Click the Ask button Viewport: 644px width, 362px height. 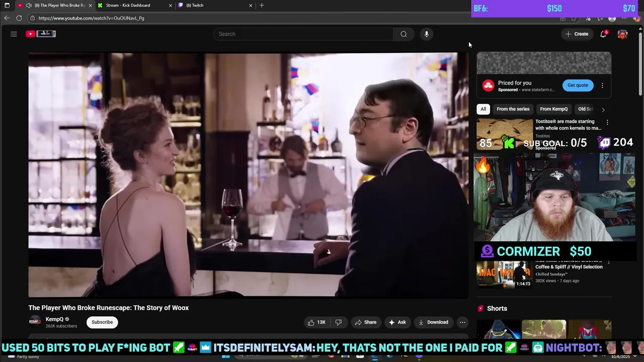(x=397, y=322)
